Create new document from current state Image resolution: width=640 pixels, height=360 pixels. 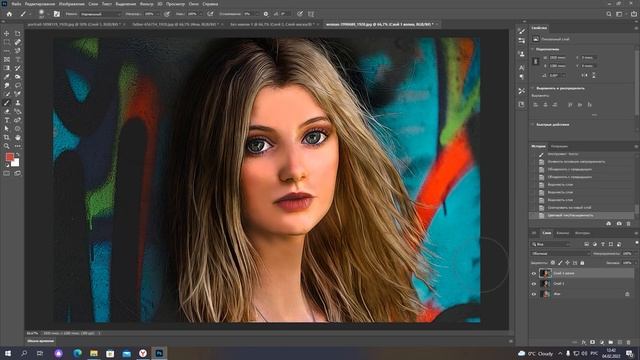point(609,224)
